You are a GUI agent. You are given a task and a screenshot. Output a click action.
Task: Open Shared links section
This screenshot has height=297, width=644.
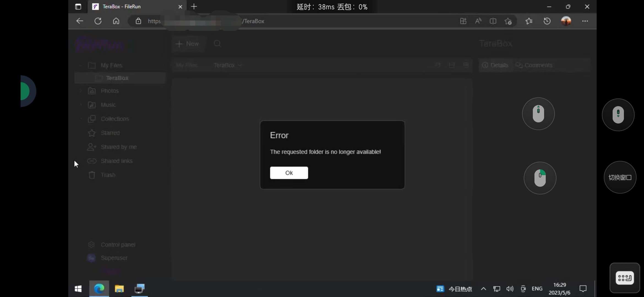click(x=116, y=161)
